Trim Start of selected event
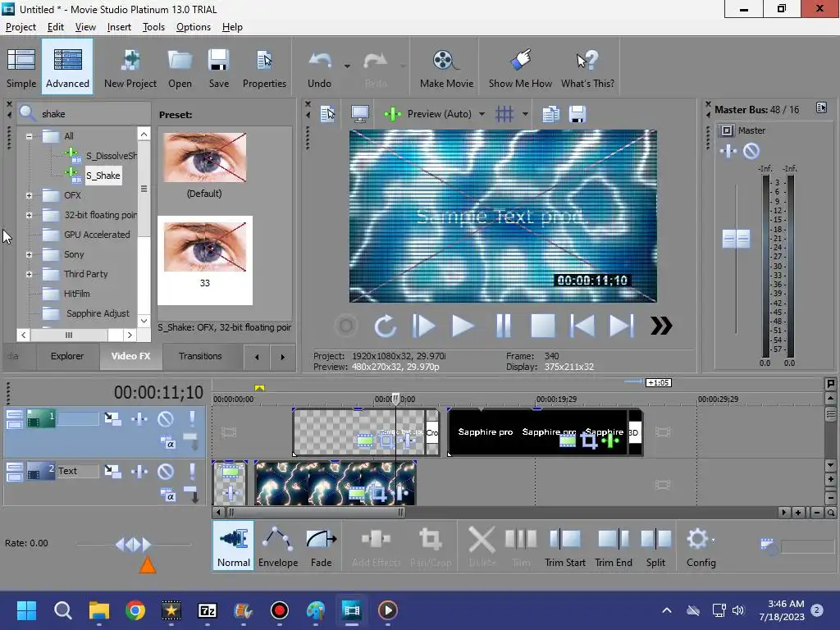840x630 pixels. click(x=564, y=546)
